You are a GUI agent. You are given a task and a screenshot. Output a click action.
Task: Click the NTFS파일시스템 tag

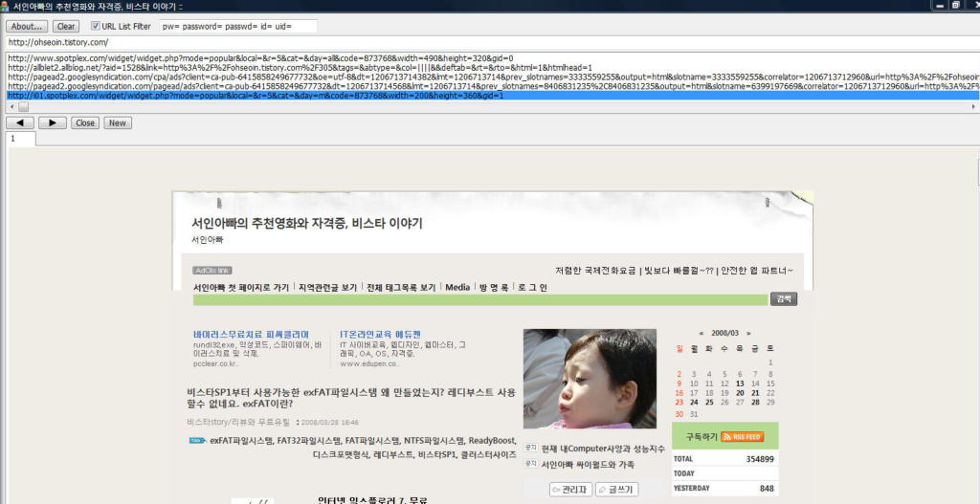434,440
